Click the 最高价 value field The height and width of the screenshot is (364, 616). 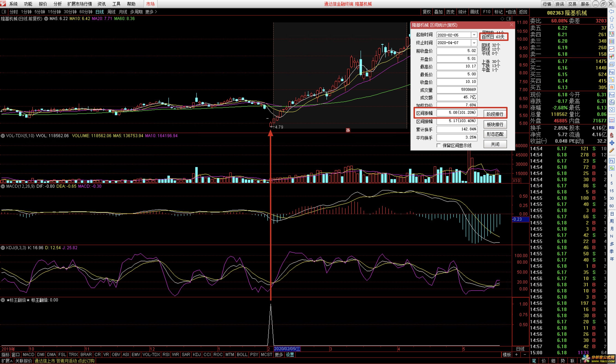tap(457, 66)
